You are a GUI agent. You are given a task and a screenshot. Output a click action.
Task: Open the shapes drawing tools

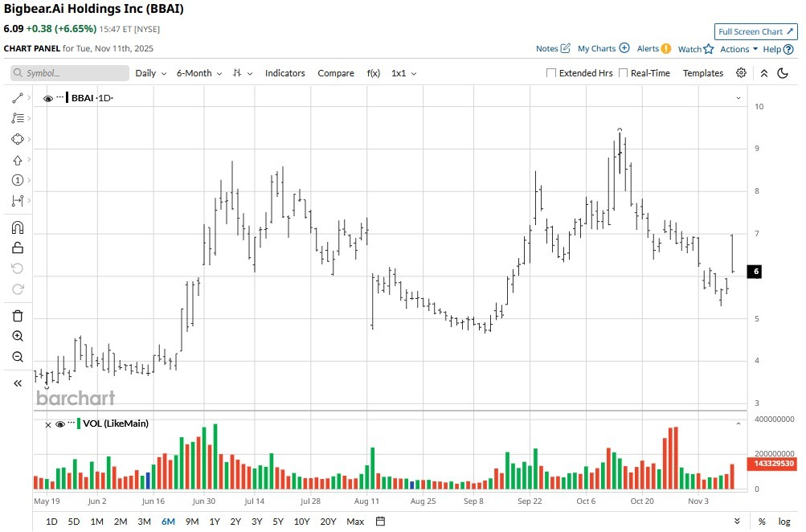[18, 139]
